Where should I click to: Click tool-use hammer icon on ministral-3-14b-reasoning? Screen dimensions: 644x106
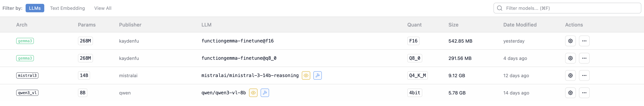pos(317,75)
